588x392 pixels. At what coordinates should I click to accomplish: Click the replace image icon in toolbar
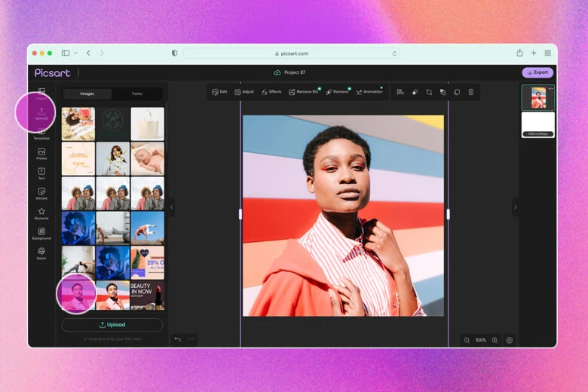443,92
